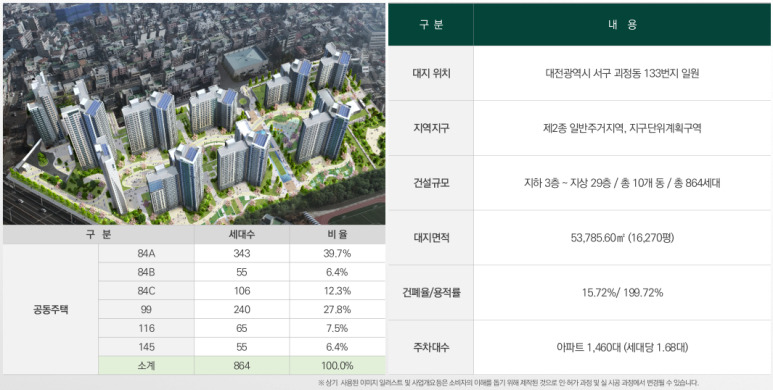Select the '84A' unit type cell

click(x=146, y=254)
